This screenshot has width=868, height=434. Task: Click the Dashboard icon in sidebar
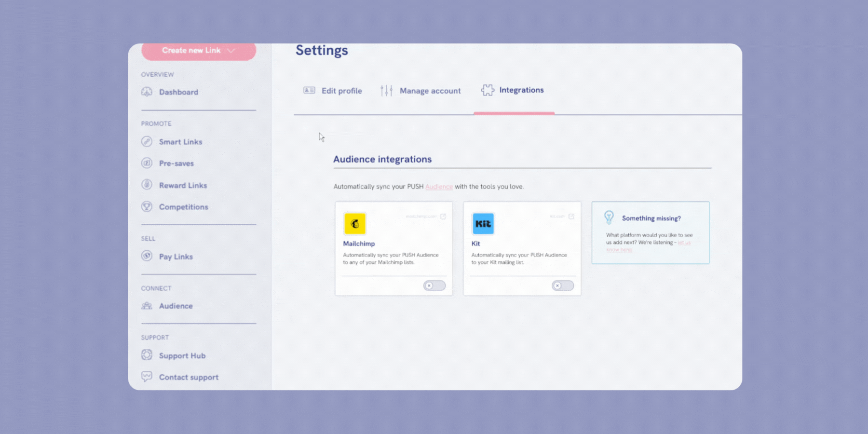click(x=147, y=92)
